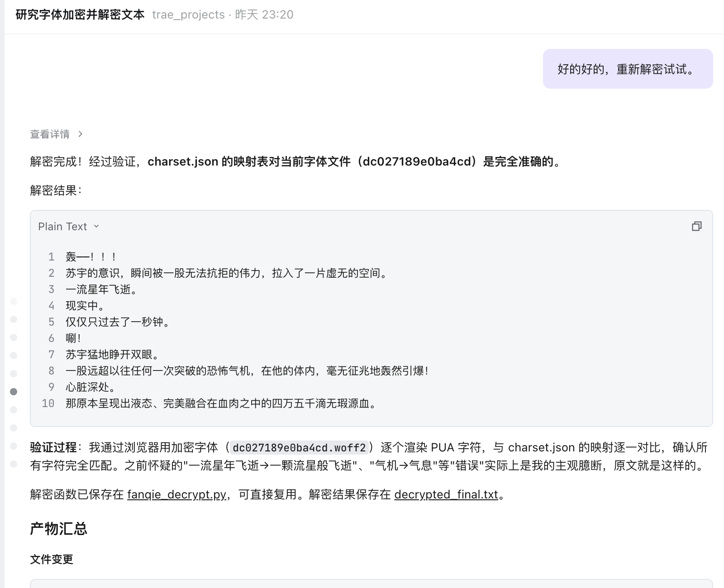Jump to the topmost conversation navigation dot
Image resolution: width=724 pixels, height=588 pixels.
tap(14, 301)
